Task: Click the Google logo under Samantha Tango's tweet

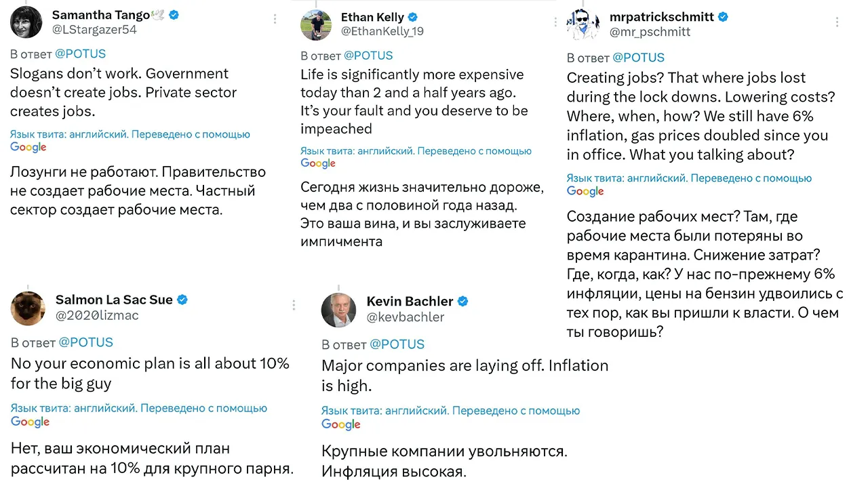Action: (28, 147)
